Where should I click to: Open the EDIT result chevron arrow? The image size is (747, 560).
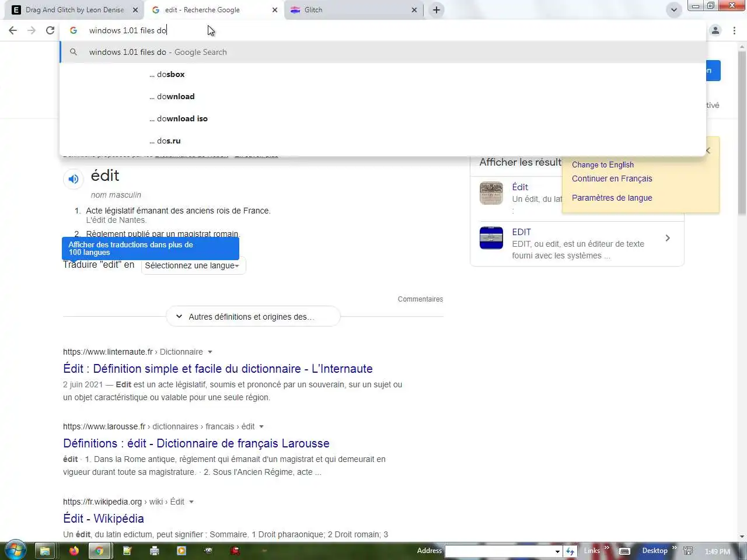[668, 238]
